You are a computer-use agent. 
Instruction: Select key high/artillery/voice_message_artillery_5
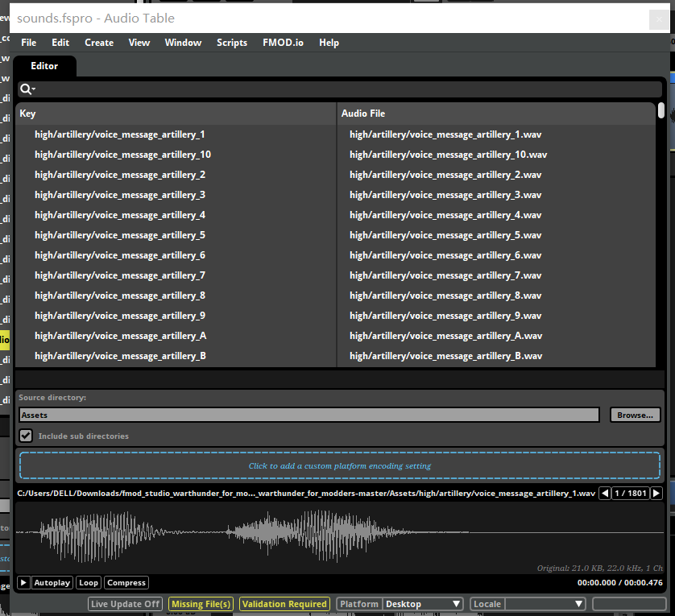(x=119, y=234)
